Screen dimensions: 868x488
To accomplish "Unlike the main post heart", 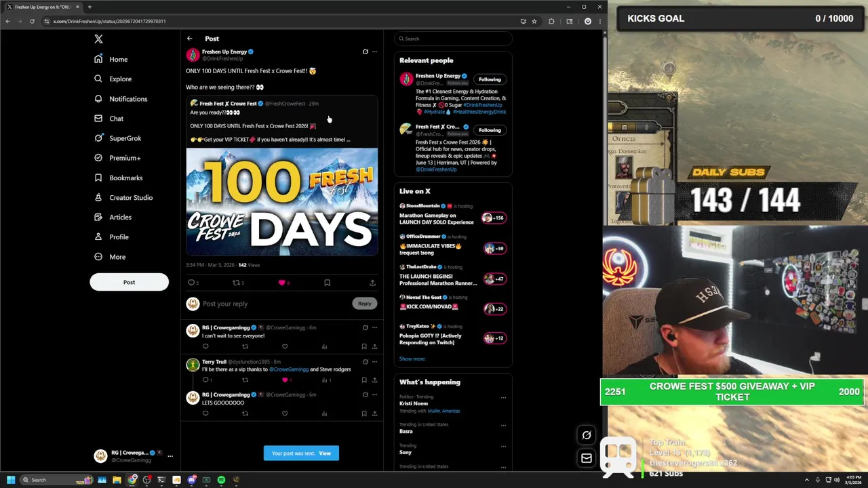I will [281, 283].
